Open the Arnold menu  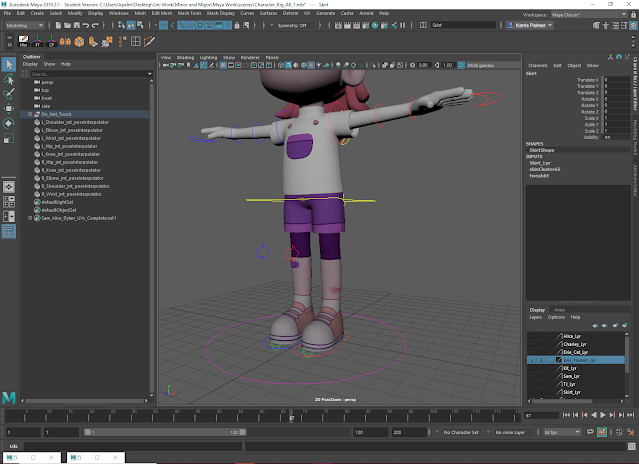366,13
